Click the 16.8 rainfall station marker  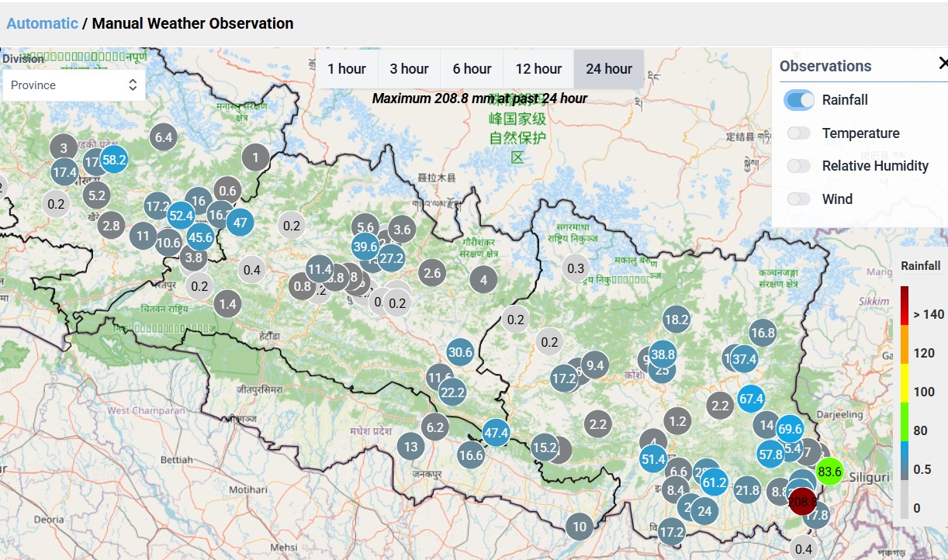pos(763,333)
